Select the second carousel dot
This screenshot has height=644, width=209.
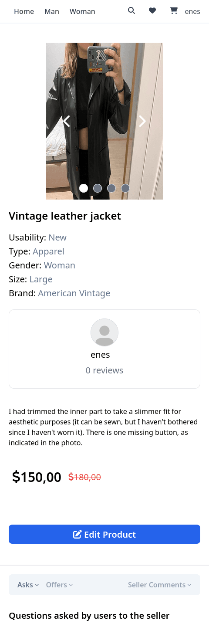[x=98, y=188]
